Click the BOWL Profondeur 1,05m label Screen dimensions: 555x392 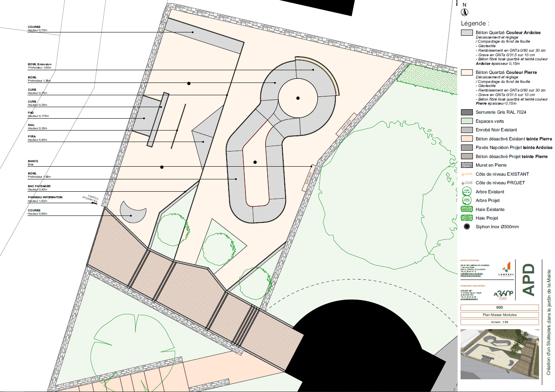39,175
